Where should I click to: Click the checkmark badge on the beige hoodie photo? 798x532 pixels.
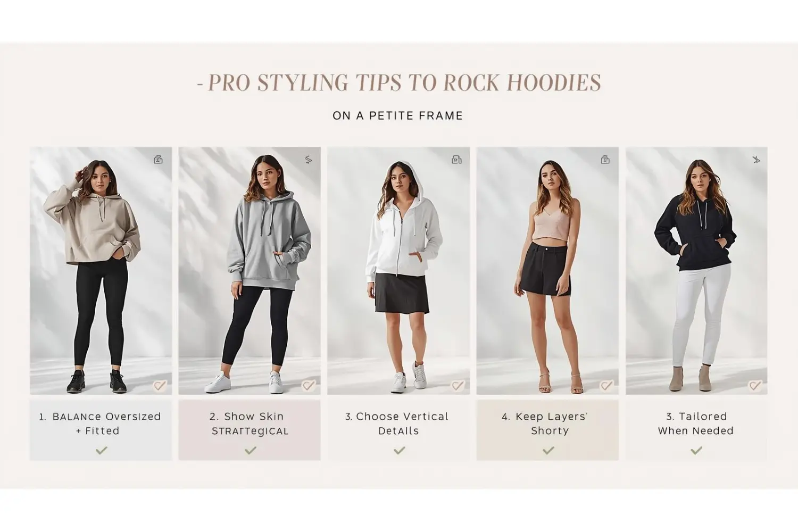tap(160, 386)
